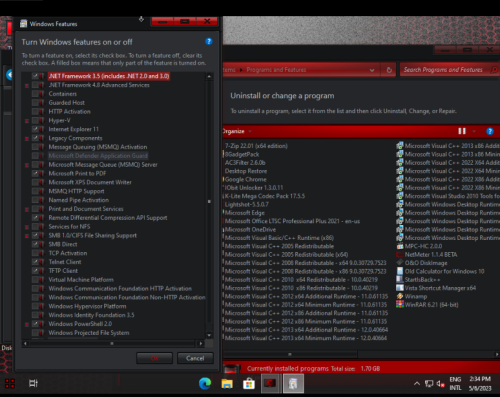The width and height of the screenshot is (500, 397).
Task: Open view options dropdown arrow in toolbar
Action: (x=474, y=131)
